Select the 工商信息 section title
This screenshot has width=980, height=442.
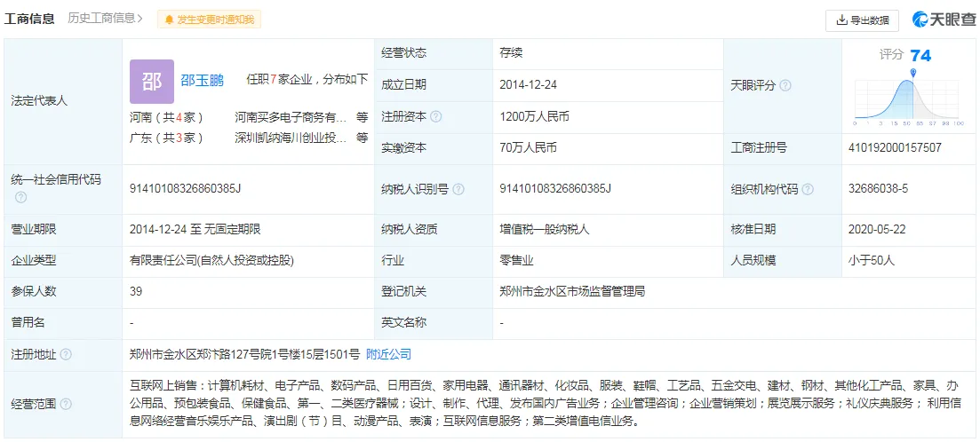[29, 19]
